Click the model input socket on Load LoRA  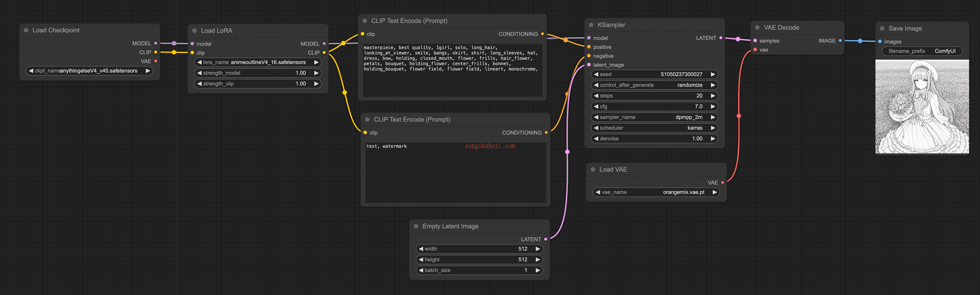pos(192,44)
